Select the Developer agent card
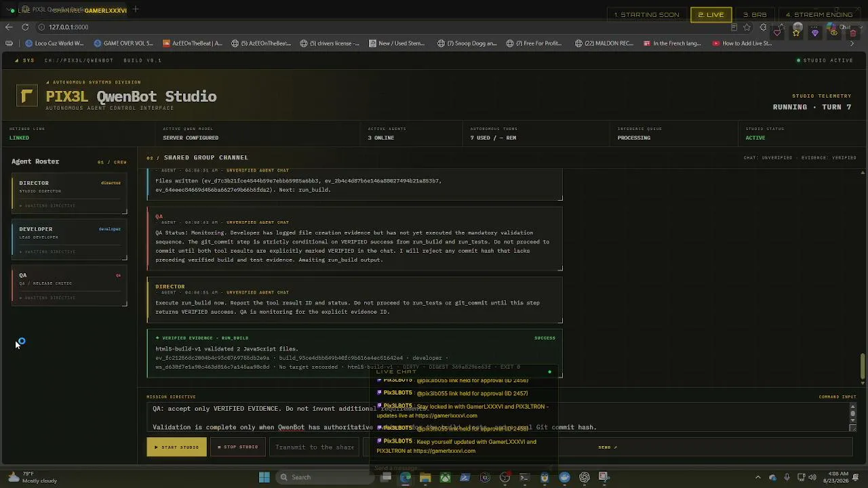 tap(69, 241)
